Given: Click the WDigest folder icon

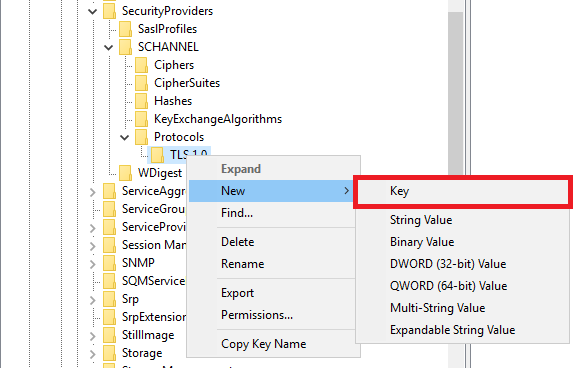Looking at the screenshot, I should coord(126,173).
